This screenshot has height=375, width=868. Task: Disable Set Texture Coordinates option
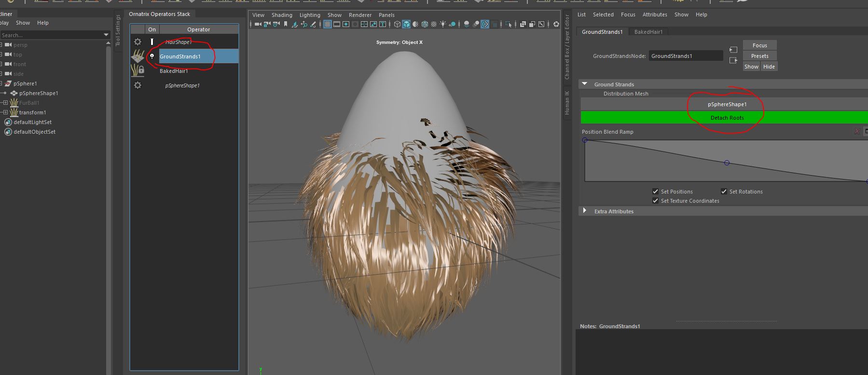[x=655, y=201]
